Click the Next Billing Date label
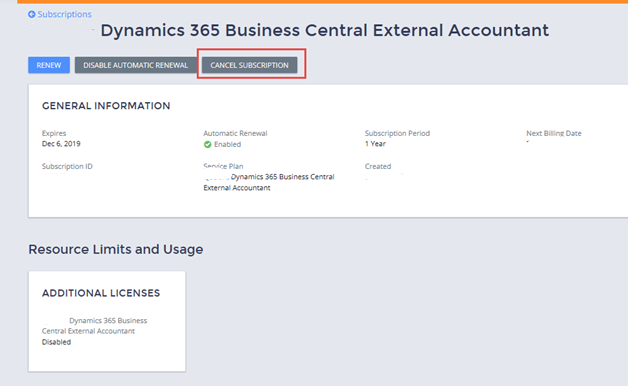This screenshot has width=628, height=386. (x=554, y=133)
